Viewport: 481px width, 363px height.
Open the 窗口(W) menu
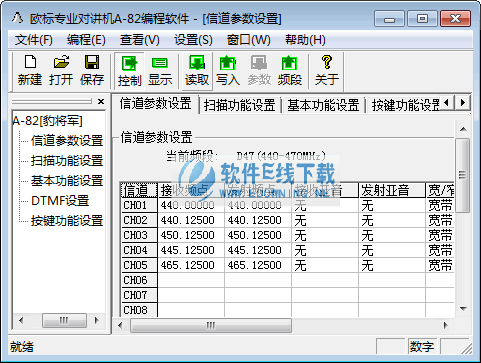click(x=248, y=40)
